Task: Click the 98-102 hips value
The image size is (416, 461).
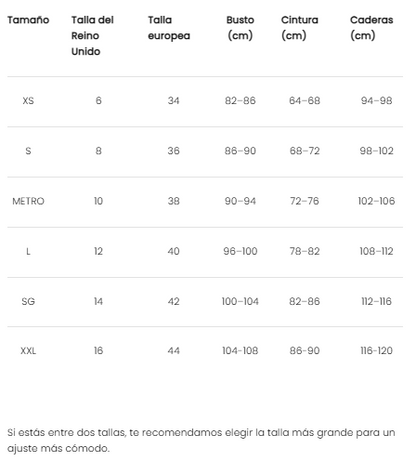Action: [x=376, y=151]
